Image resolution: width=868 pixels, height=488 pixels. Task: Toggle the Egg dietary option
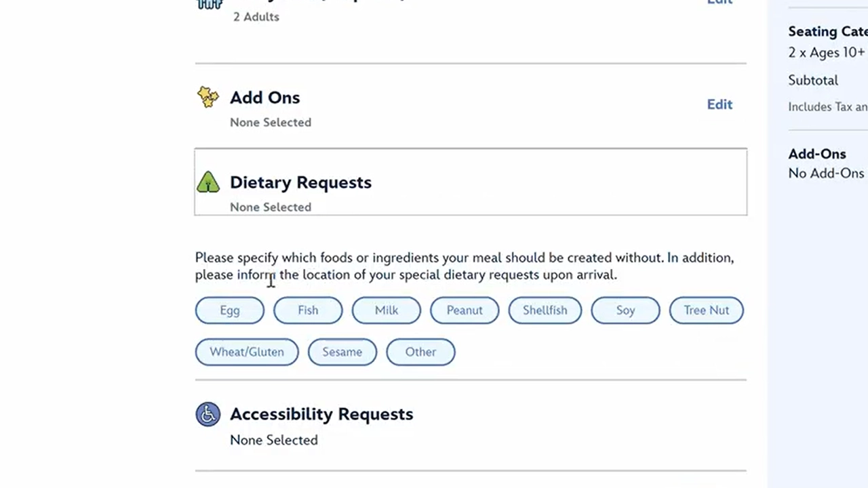(230, 310)
